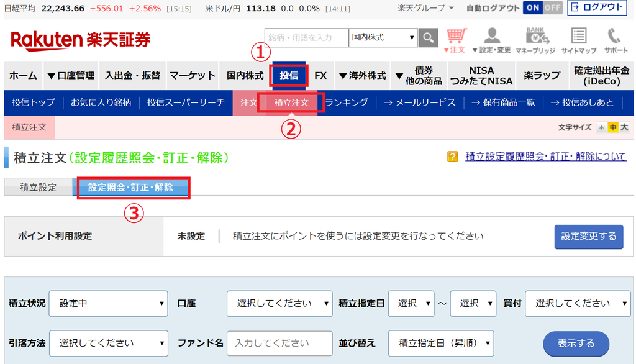Open the 口座 dropdown
Viewport: 636px width, 364px height.
point(279,304)
